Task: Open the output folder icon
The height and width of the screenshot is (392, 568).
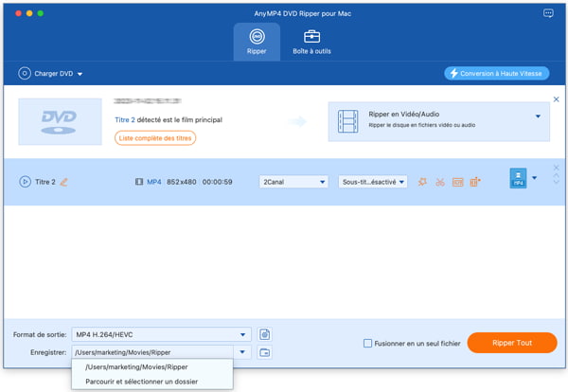Action: click(265, 352)
